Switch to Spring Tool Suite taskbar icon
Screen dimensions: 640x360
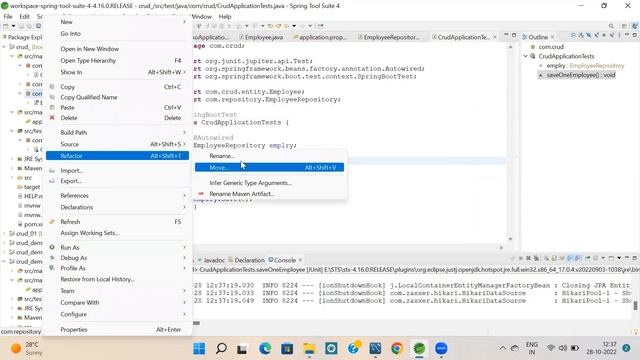419,349
